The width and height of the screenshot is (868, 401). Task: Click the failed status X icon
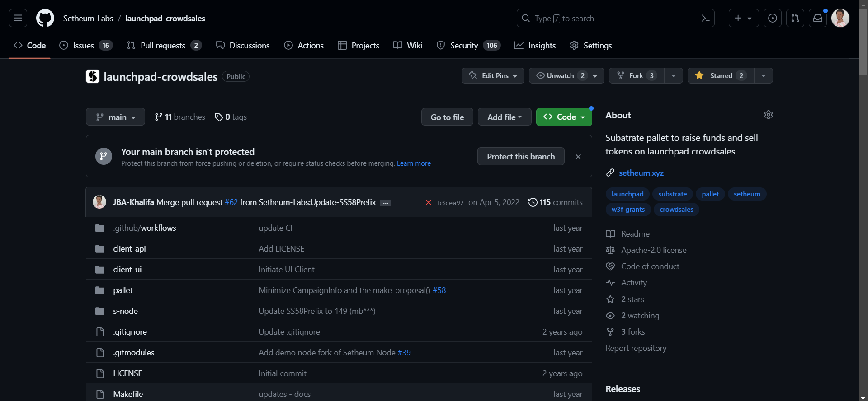click(429, 202)
